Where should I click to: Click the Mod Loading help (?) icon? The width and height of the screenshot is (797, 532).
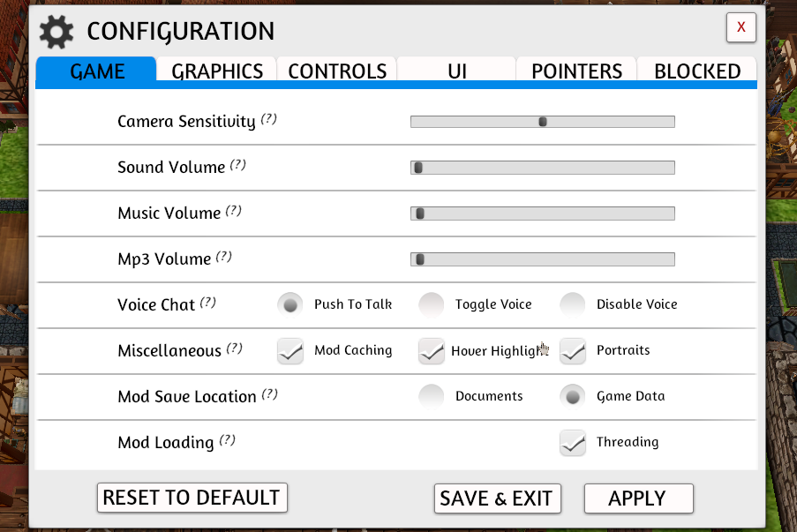tap(227, 440)
